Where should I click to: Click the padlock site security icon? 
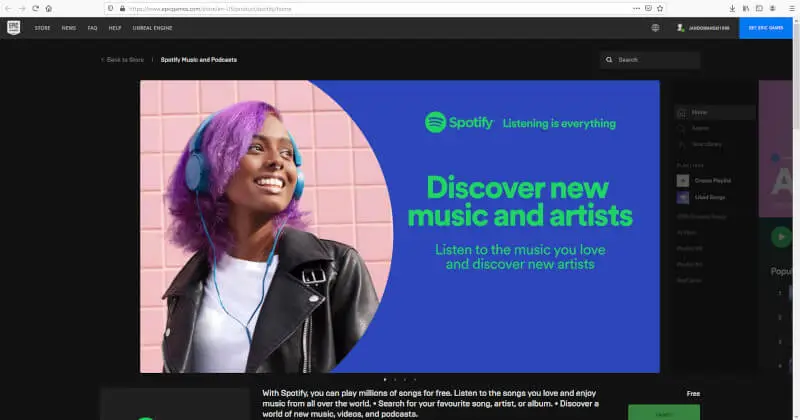point(122,9)
